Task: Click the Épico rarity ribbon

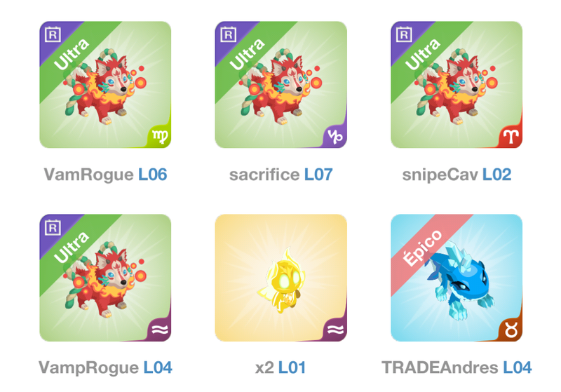Action: click(x=422, y=248)
